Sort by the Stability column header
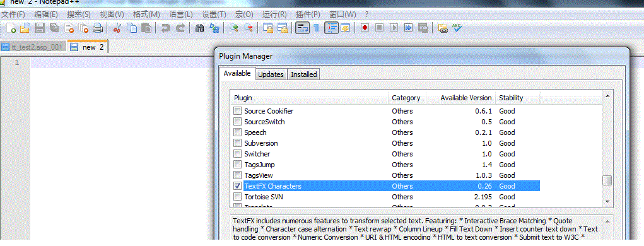644x246 pixels. pyautogui.click(x=517, y=98)
